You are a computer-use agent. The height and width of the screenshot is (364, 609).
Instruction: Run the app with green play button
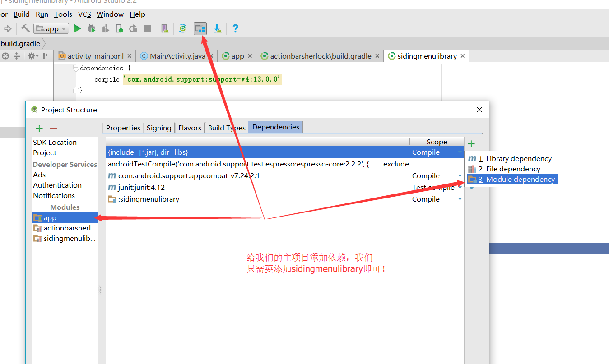(x=77, y=28)
